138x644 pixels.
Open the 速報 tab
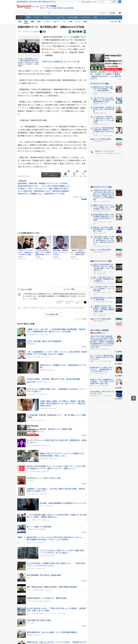click(x=28, y=17)
